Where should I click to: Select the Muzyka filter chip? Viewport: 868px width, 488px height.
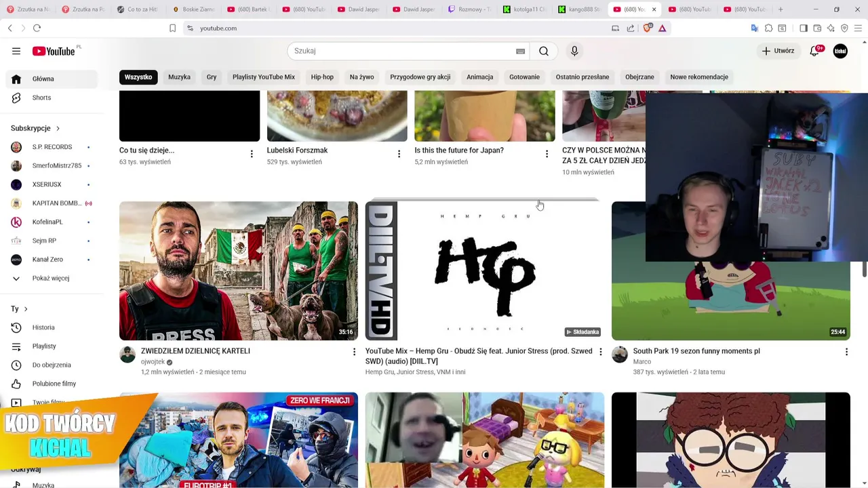click(x=179, y=77)
